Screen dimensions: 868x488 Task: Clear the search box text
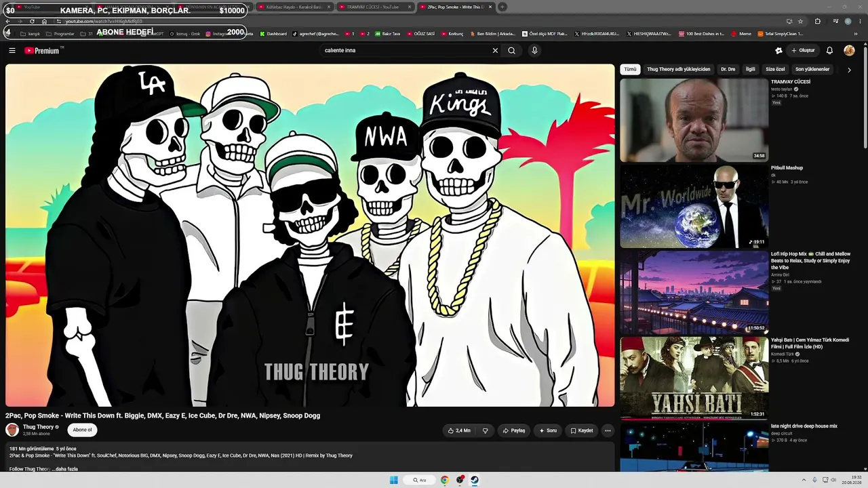495,50
